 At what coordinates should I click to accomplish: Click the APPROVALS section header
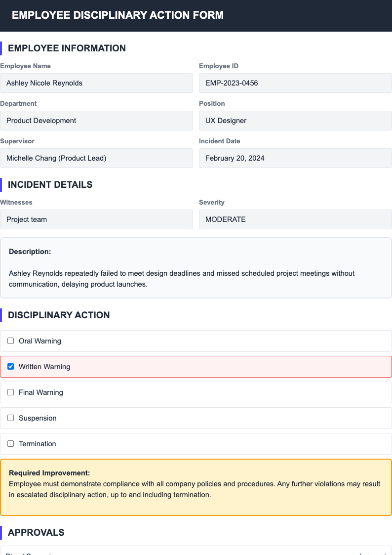(35, 532)
